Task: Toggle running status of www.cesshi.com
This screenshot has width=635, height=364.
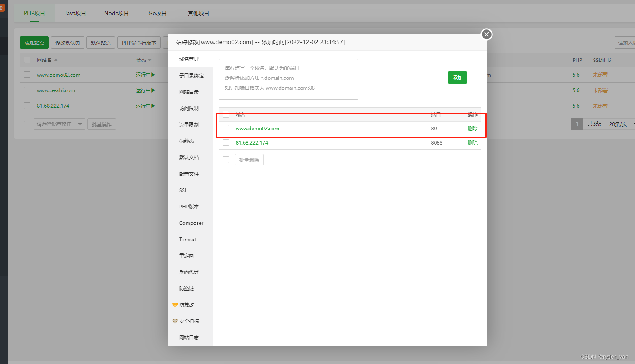Action: point(146,90)
